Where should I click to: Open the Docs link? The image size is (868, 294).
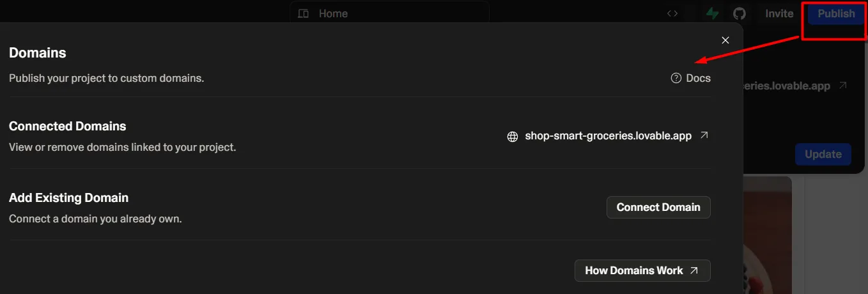tap(698, 78)
